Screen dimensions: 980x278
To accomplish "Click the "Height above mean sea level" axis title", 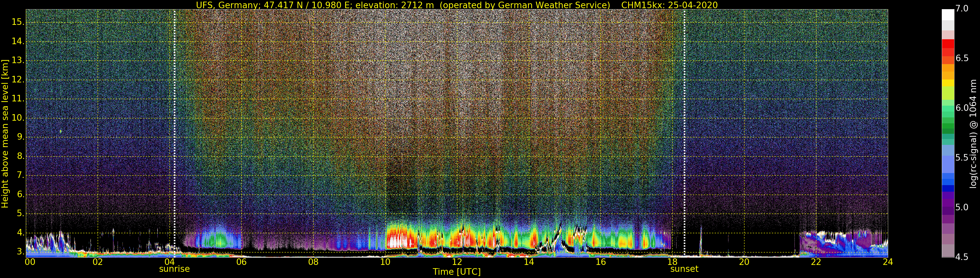I will [5, 133].
